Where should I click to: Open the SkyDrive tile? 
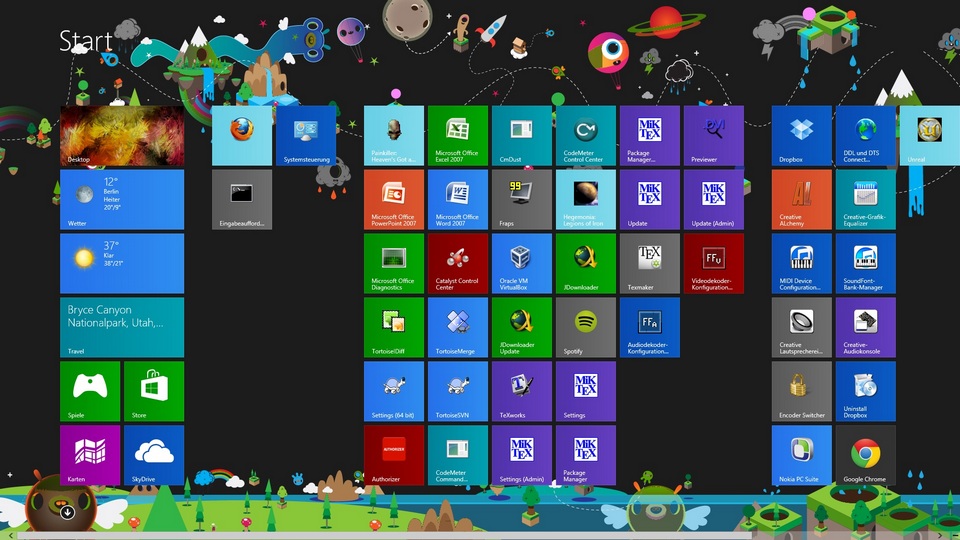click(154, 455)
